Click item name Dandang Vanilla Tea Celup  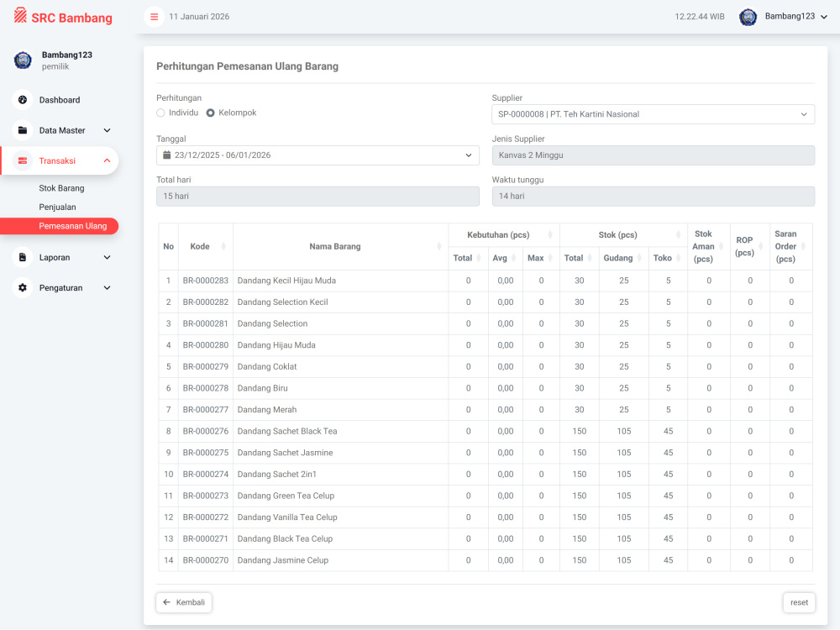pyautogui.click(x=287, y=517)
